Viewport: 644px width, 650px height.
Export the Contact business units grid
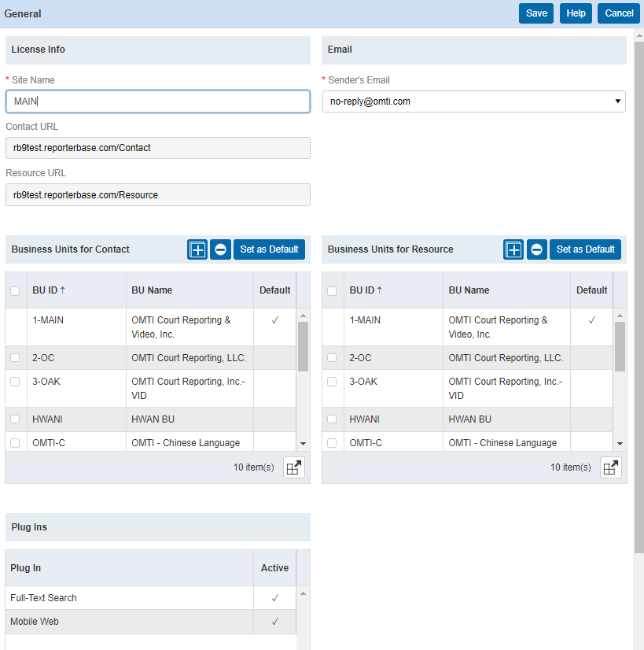[293, 467]
